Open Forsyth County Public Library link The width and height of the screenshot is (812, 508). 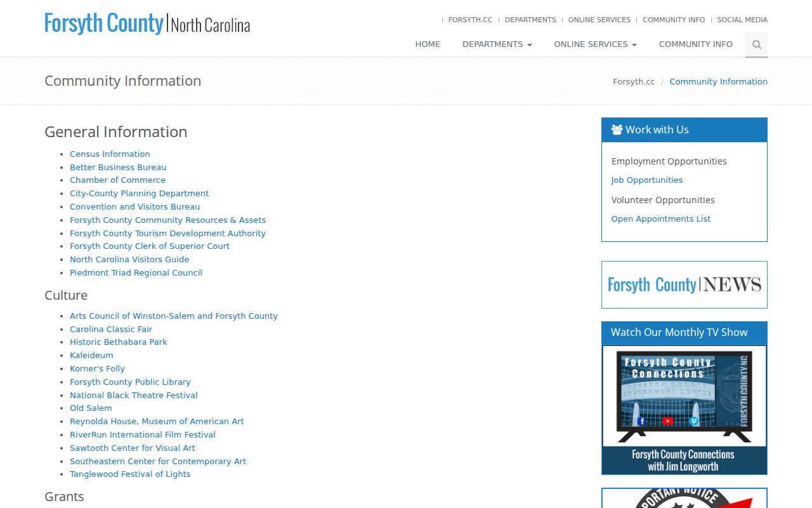tap(130, 382)
